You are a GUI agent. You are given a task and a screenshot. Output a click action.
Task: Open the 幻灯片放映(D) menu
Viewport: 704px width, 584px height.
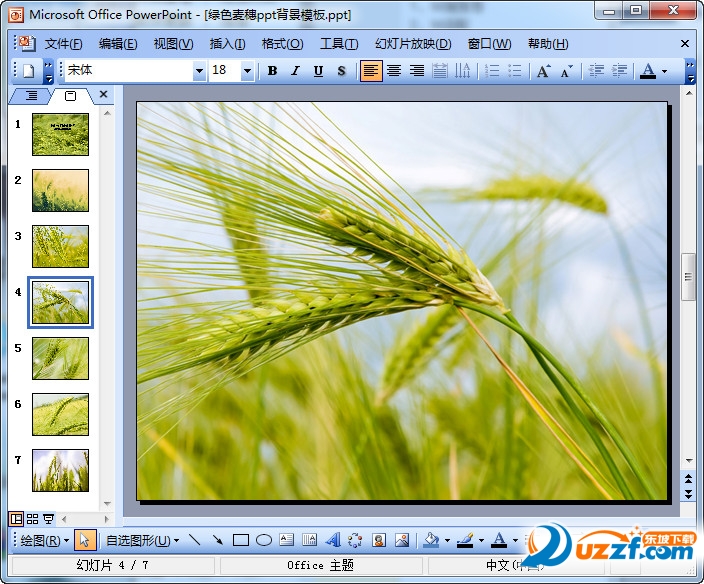(x=413, y=44)
